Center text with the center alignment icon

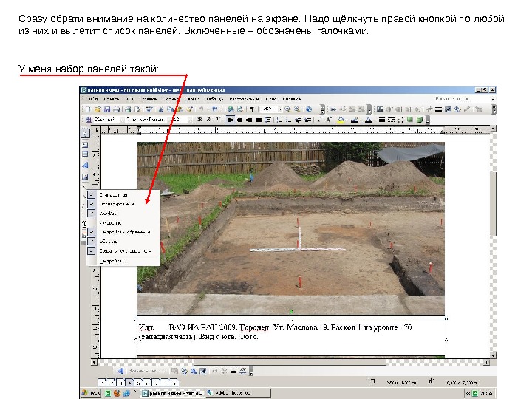tap(240, 120)
